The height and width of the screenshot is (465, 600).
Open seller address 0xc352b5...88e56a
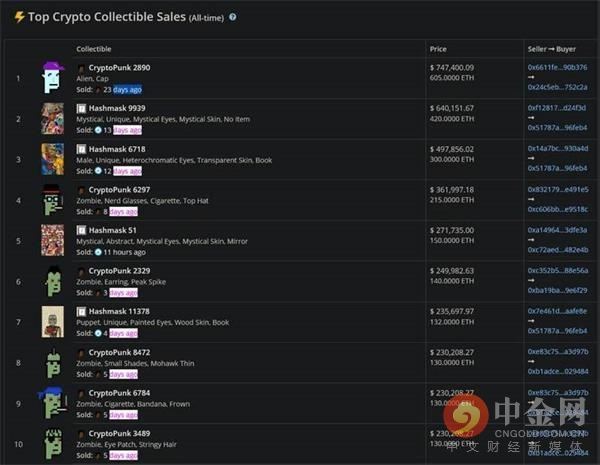558,271
